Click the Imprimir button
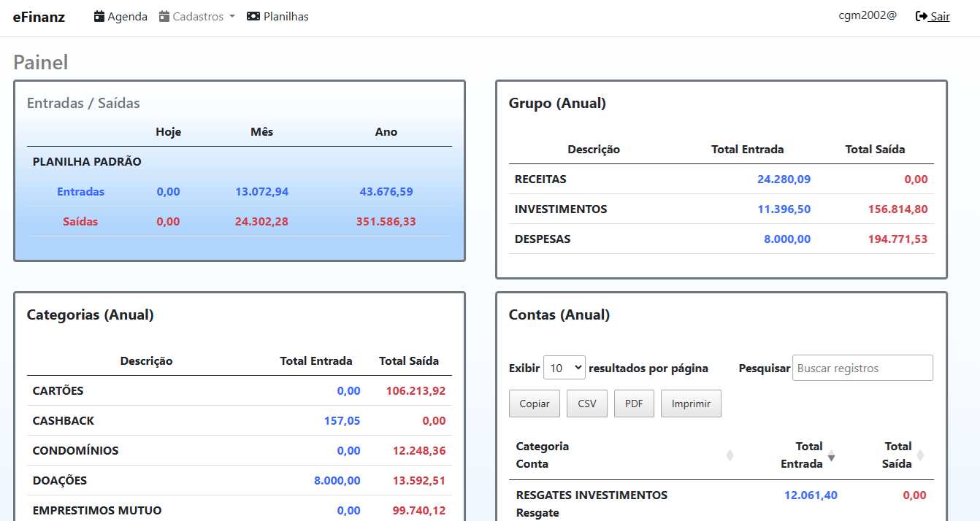980x521 pixels. 690,404
